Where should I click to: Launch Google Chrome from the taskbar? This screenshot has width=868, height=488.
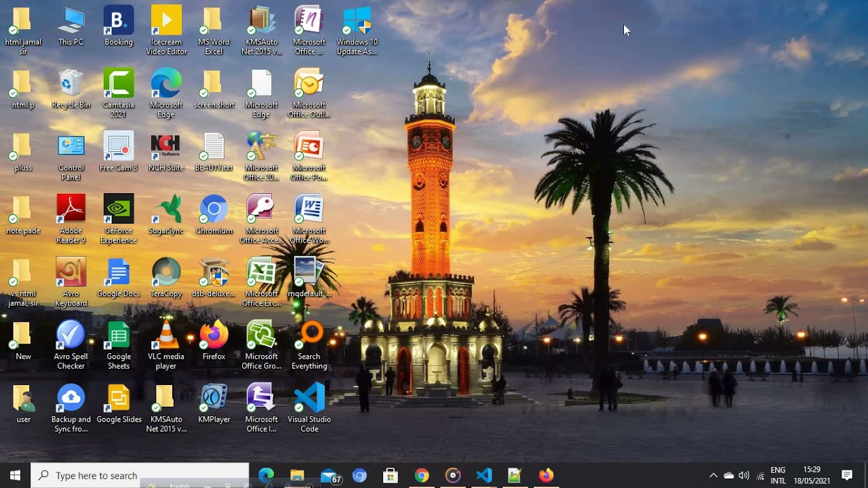pyautogui.click(x=422, y=475)
